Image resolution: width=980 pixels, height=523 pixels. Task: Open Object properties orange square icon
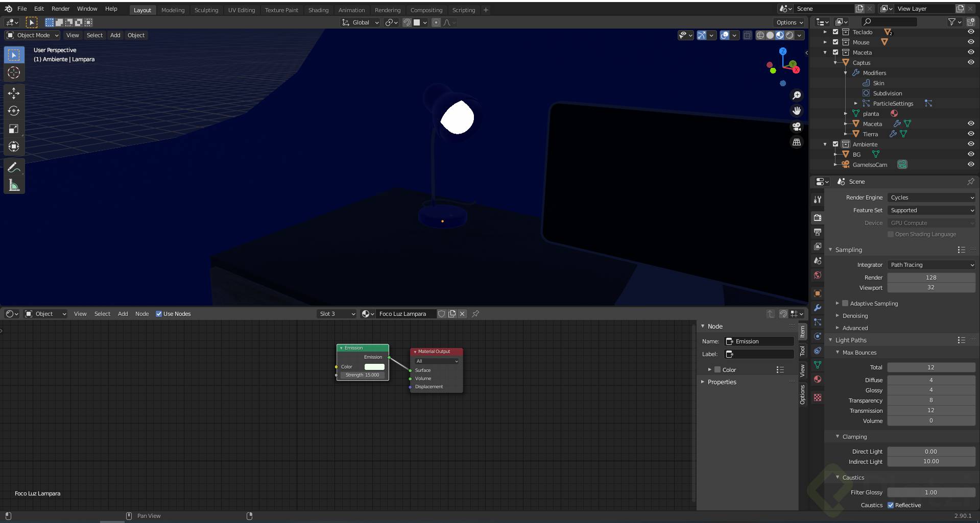(818, 293)
